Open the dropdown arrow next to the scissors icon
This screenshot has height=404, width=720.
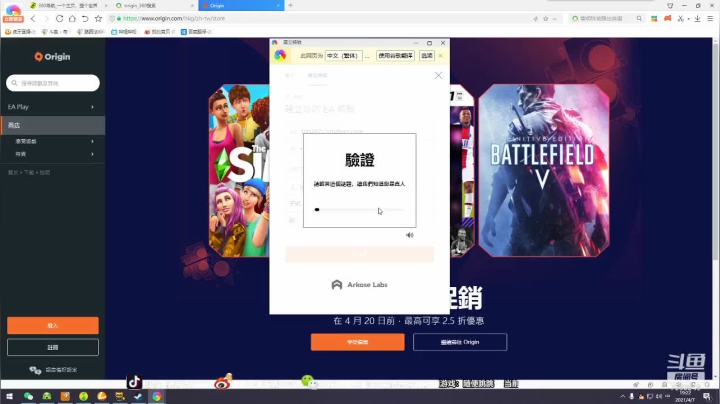688,19
